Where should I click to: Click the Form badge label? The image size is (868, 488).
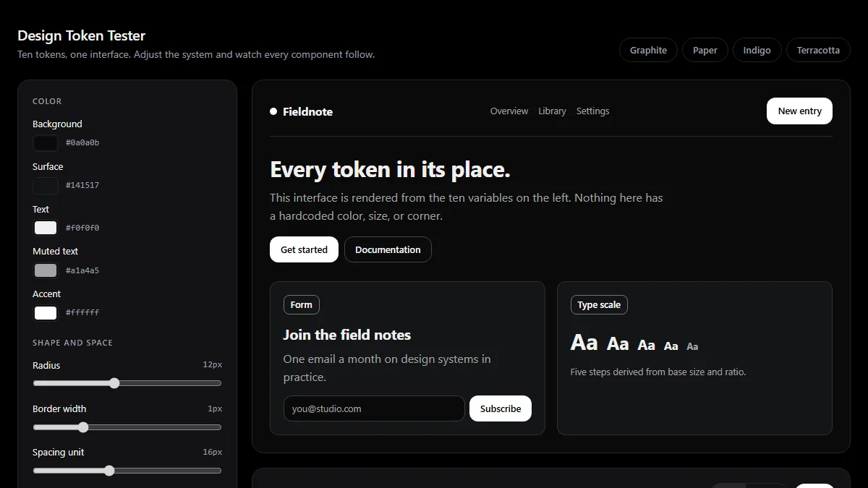pyautogui.click(x=301, y=305)
